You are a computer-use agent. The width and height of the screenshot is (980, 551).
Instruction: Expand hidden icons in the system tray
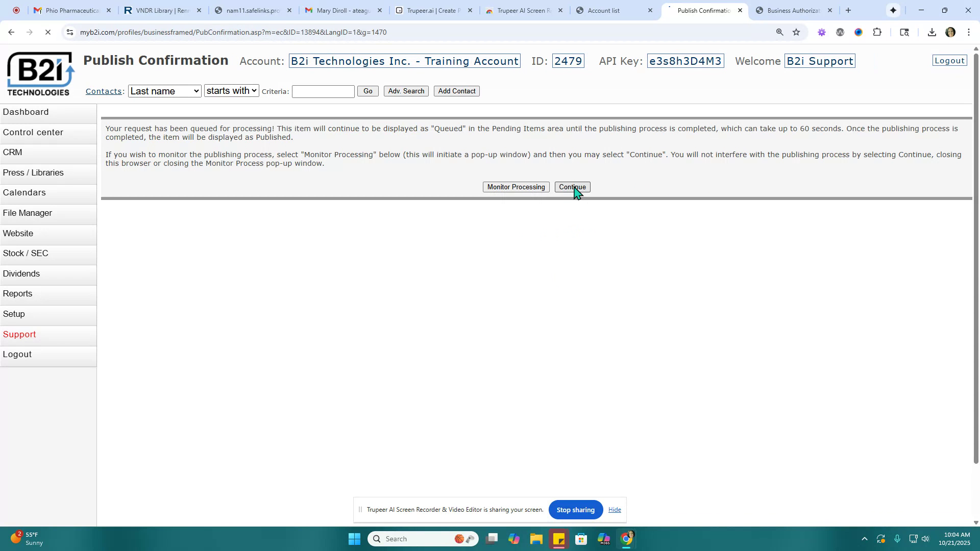(x=864, y=538)
